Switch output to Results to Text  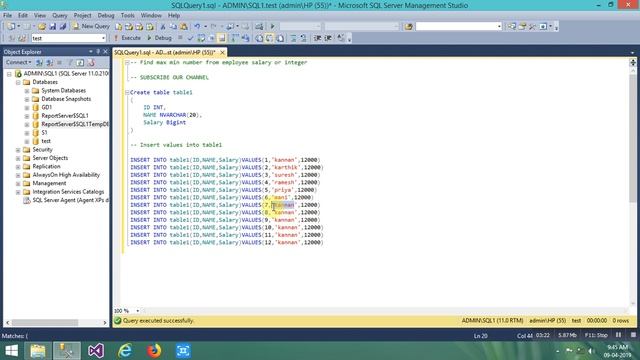pos(259,38)
